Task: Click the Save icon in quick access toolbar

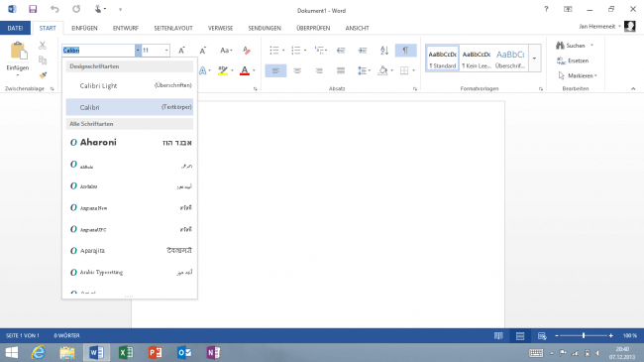Action: tap(33, 9)
